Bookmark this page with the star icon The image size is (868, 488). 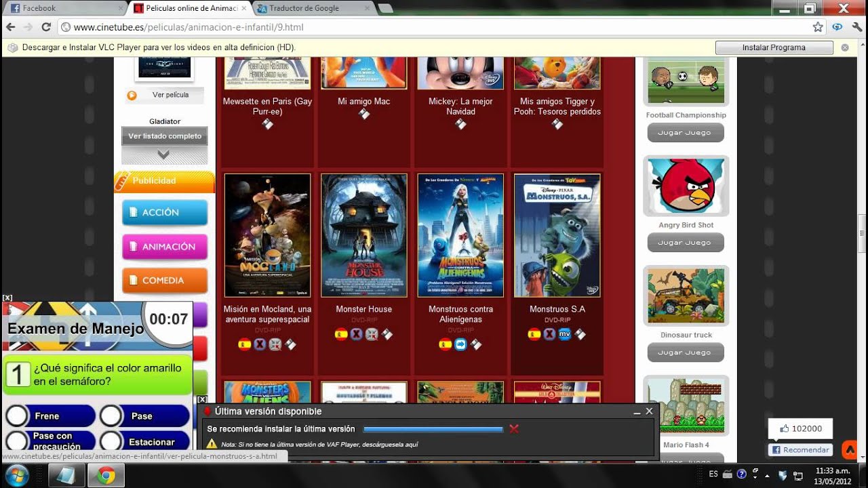[818, 27]
